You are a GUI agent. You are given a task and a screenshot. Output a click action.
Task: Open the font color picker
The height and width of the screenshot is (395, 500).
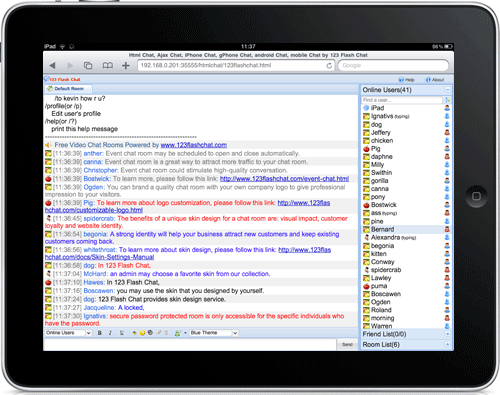(x=134, y=333)
